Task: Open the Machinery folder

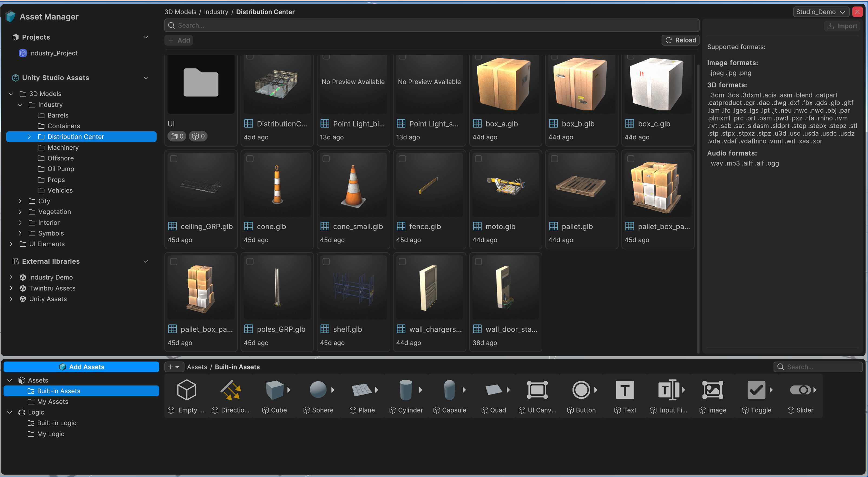Action: tap(63, 147)
